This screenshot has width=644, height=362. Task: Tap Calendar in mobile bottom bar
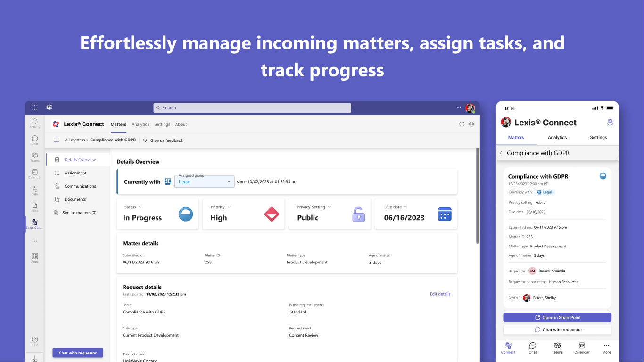click(582, 348)
